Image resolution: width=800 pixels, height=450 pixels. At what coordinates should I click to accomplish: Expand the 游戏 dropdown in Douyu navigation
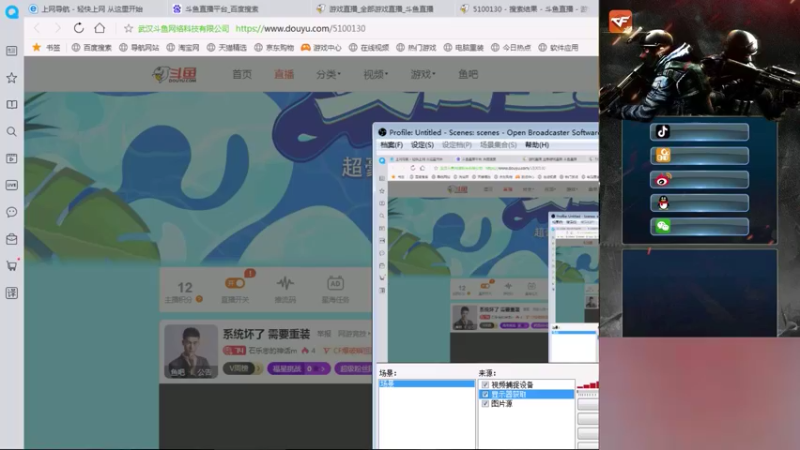coord(423,74)
